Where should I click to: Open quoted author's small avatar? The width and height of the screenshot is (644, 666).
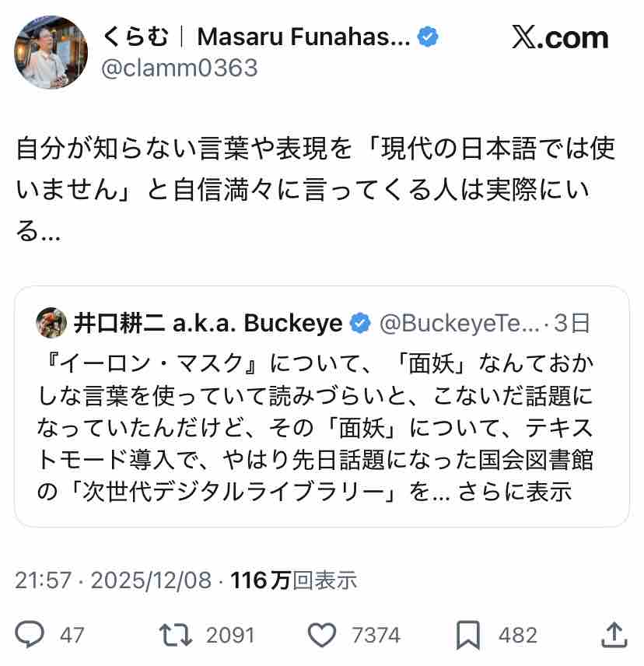pos(51,324)
